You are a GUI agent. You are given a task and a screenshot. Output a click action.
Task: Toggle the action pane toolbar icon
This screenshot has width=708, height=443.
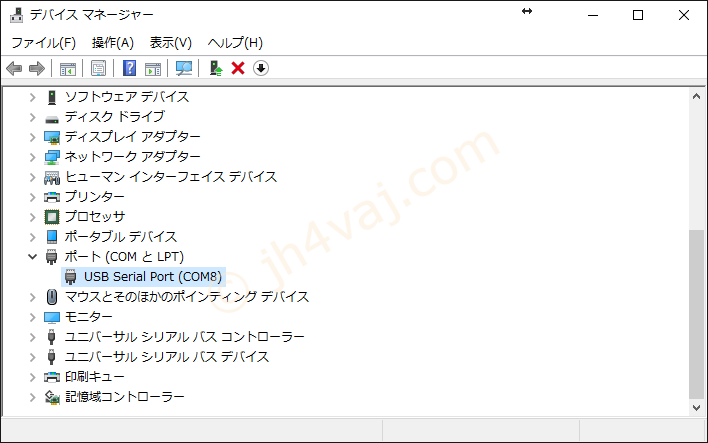[153, 69]
